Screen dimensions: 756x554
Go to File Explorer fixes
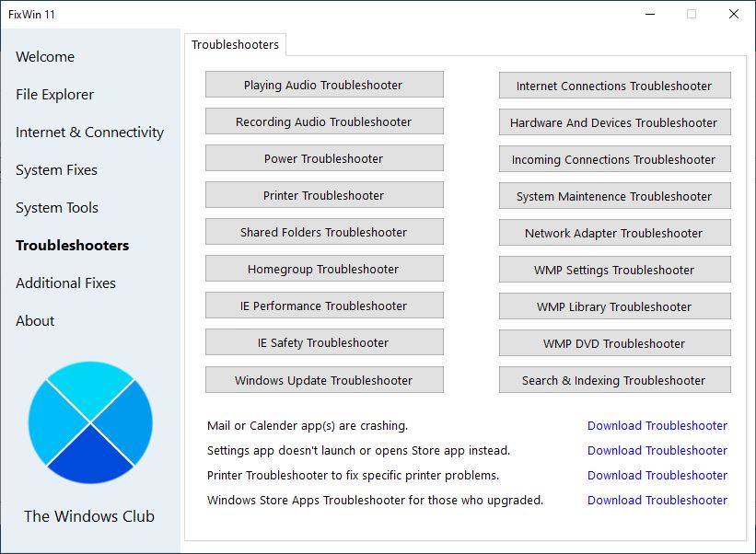tap(54, 95)
